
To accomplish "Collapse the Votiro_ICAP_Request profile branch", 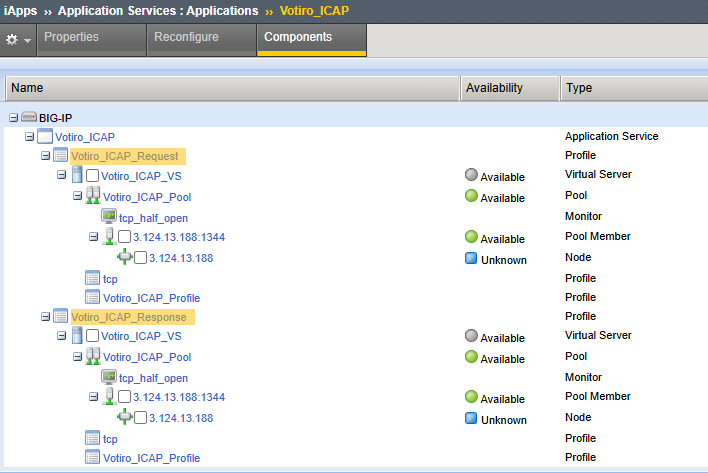I will coord(45,156).
